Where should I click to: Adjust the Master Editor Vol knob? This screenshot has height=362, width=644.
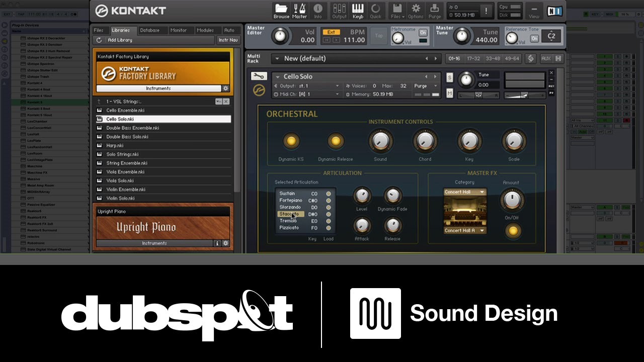[280, 36]
